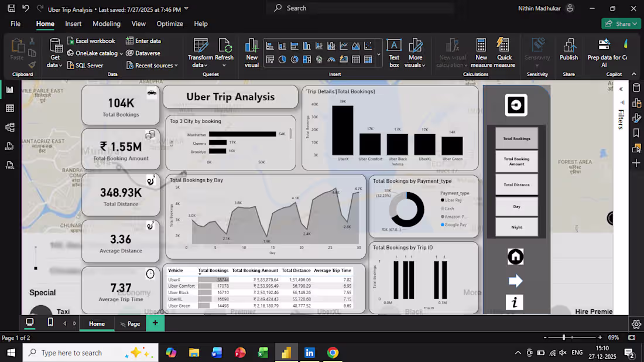Open Model view from left sidebar
The height and width of the screenshot is (362, 644).
pos(9,127)
